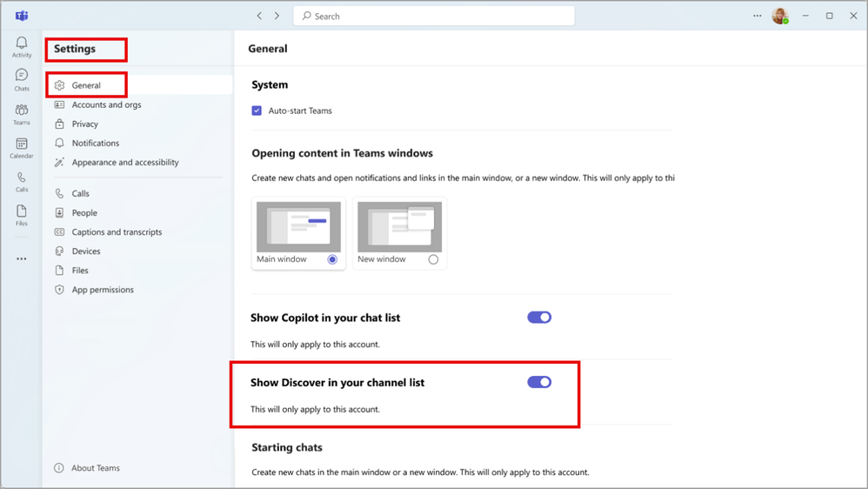Click the Devices headset icon
The height and width of the screenshot is (489, 868).
coord(60,251)
